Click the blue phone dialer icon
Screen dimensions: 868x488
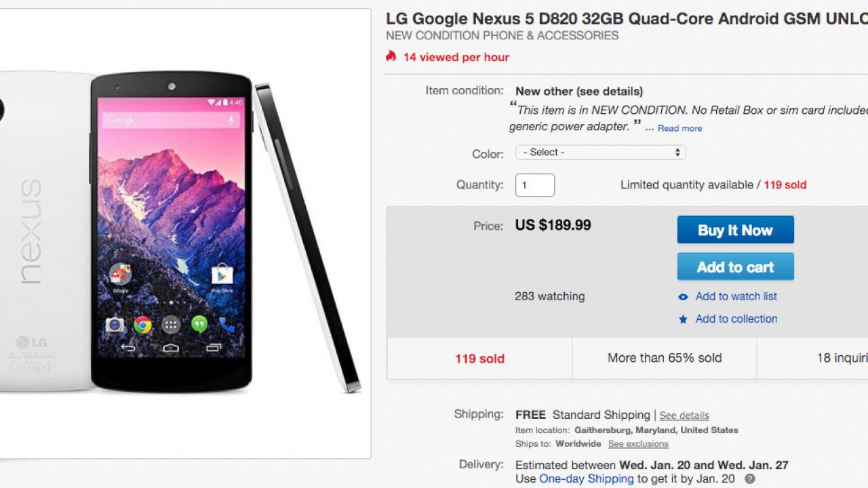(226, 325)
